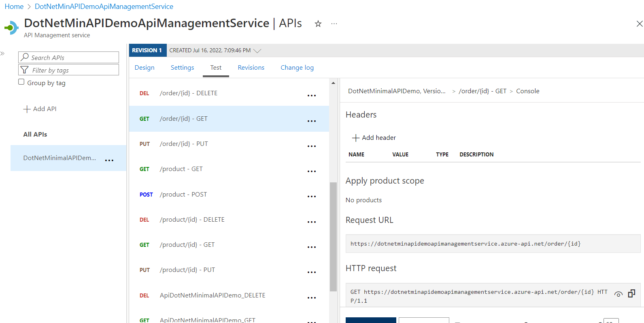
Task: Click the search magnifier icon in Search APIs
Action: 25,57
